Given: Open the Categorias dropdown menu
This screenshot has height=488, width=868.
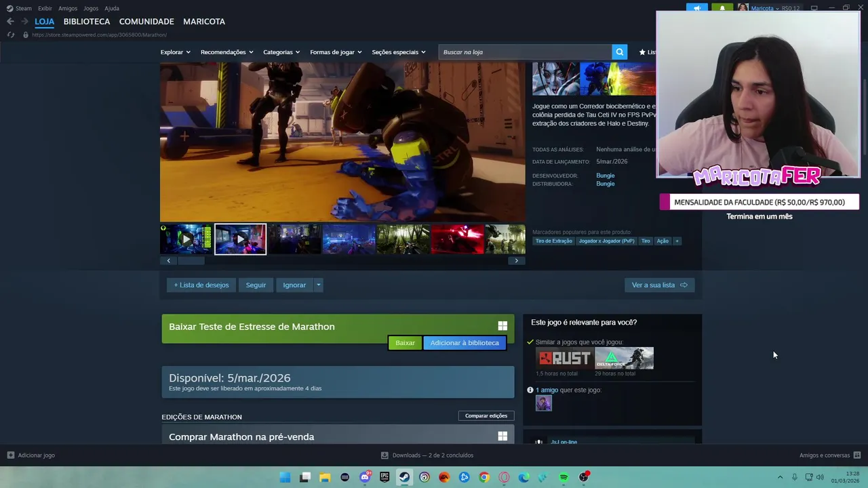Looking at the screenshot, I should [x=281, y=52].
